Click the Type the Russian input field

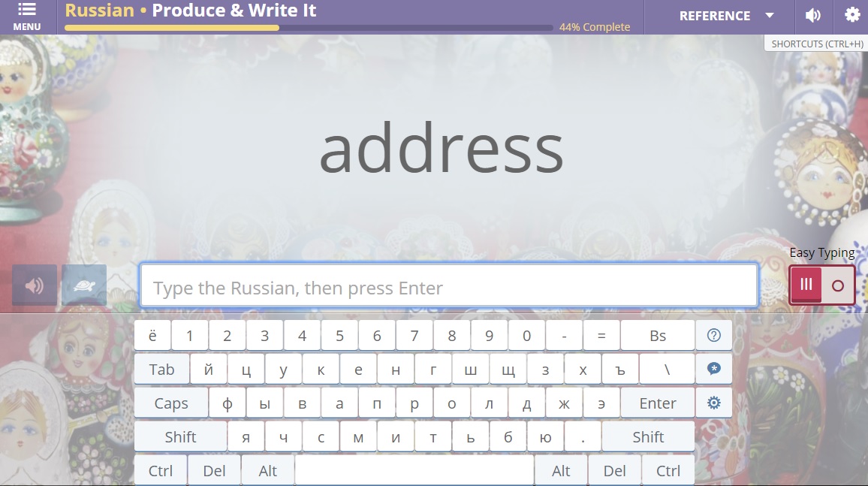[449, 285]
